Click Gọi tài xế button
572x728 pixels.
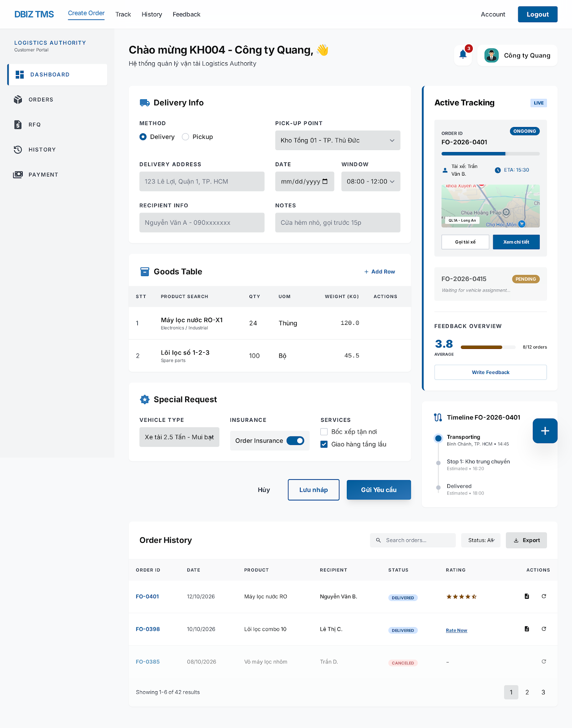click(465, 242)
